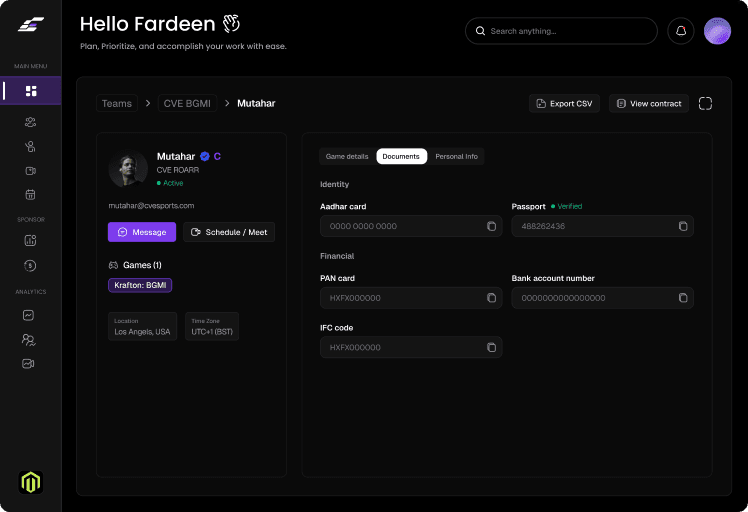Screen dimensions: 748x512
Task: Open the audience analytics people icon
Action: point(29,340)
